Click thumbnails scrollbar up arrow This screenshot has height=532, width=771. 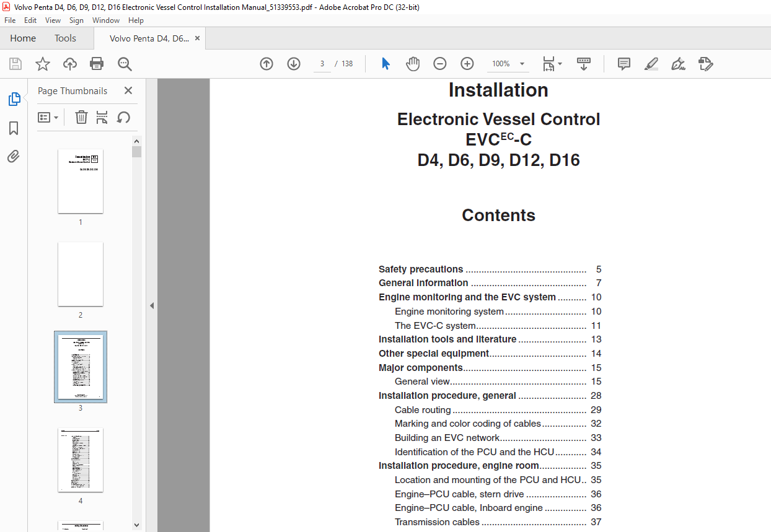pos(137,141)
